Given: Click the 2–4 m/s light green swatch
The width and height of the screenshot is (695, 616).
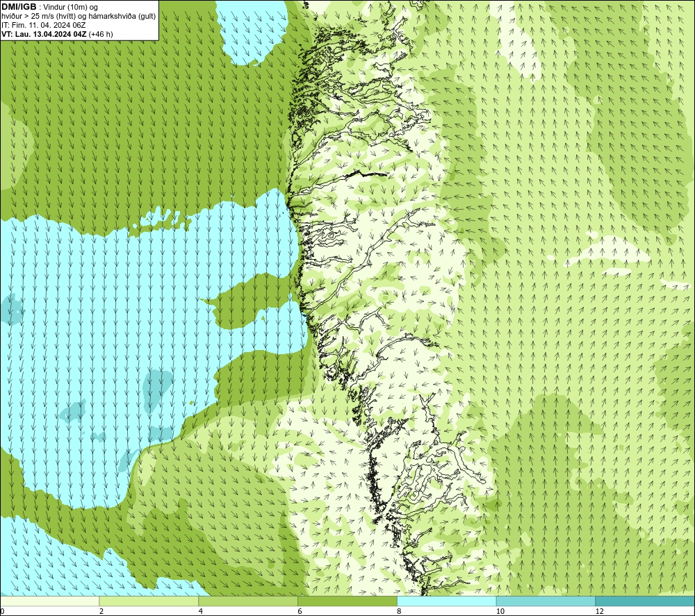Looking at the screenshot, I should tap(149, 601).
